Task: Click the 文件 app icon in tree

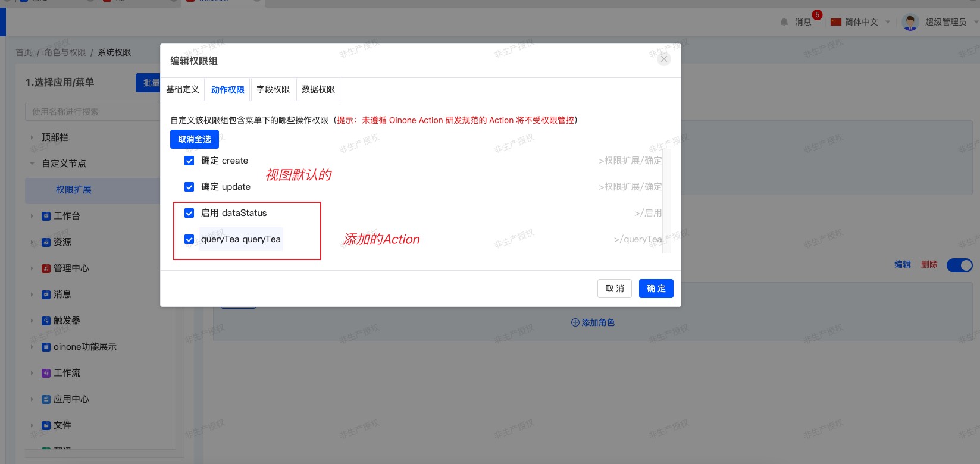Action: coord(46,425)
